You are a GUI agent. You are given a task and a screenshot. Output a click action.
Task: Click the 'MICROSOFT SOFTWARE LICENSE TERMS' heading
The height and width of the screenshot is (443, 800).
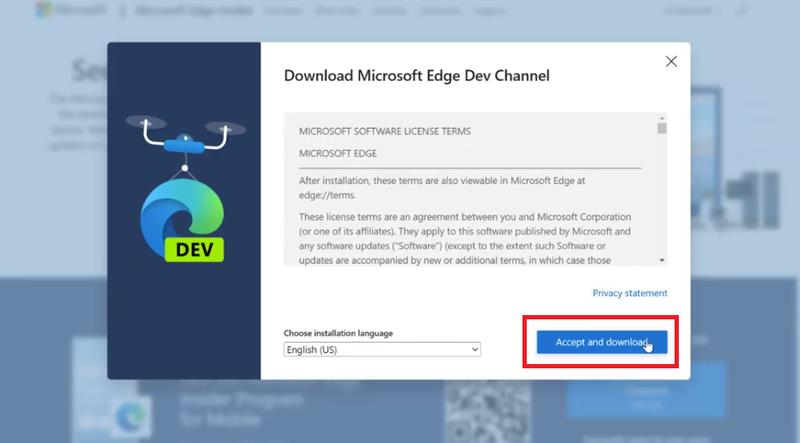coord(385,131)
